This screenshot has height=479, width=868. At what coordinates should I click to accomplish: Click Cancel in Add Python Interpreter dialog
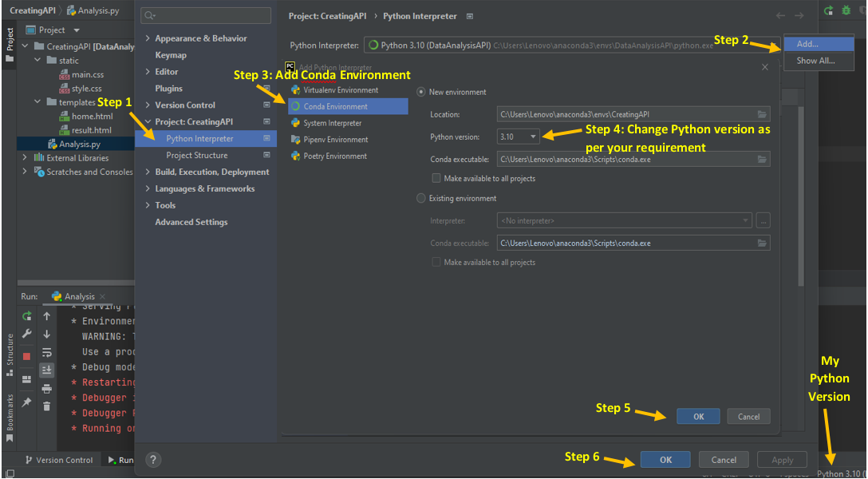tap(748, 417)
